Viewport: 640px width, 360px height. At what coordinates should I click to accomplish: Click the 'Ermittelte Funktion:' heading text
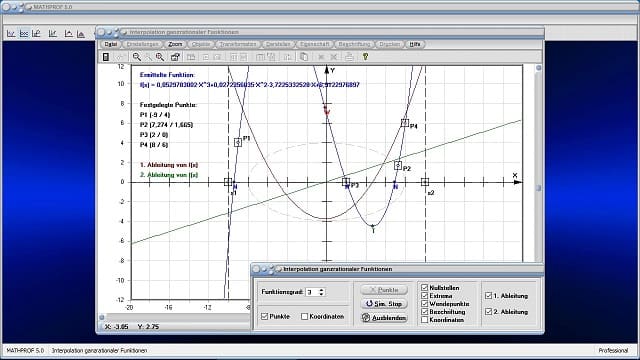point(167,75)
